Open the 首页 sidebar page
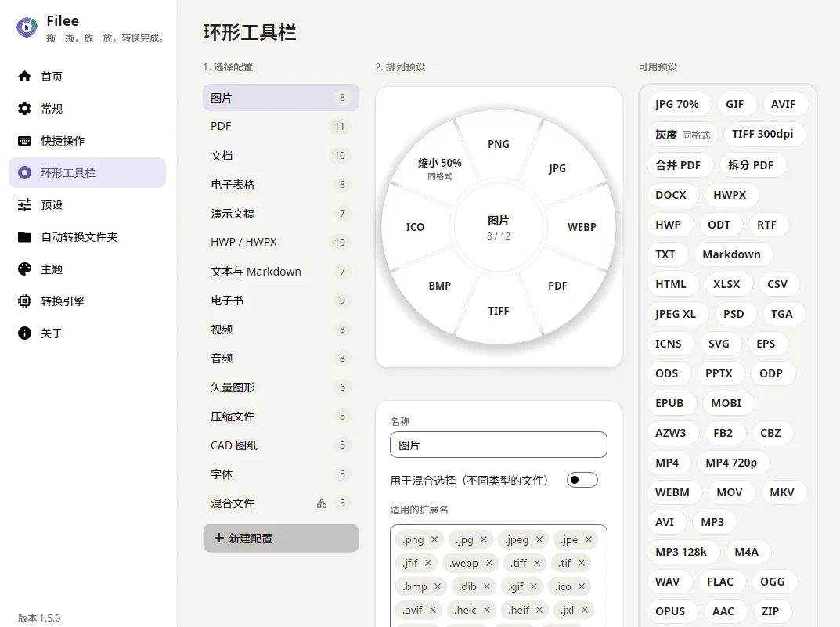Image resolution: width=840 pixels, height=627 pixels. (x=88, y=76)
